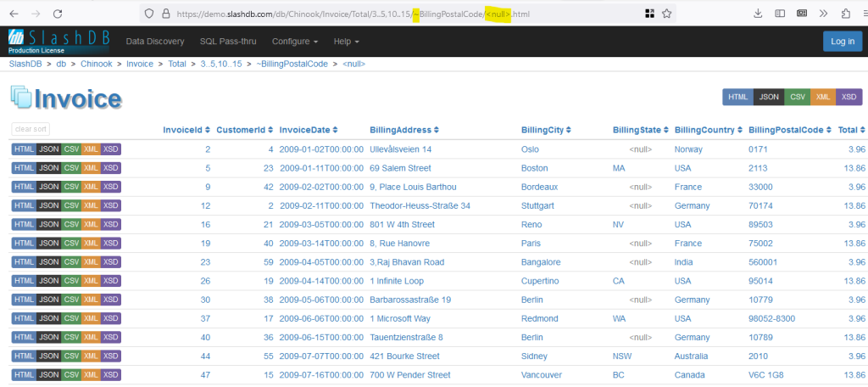Click the clear sort button
Screen dimensions: 868x387
pos(31,129)
